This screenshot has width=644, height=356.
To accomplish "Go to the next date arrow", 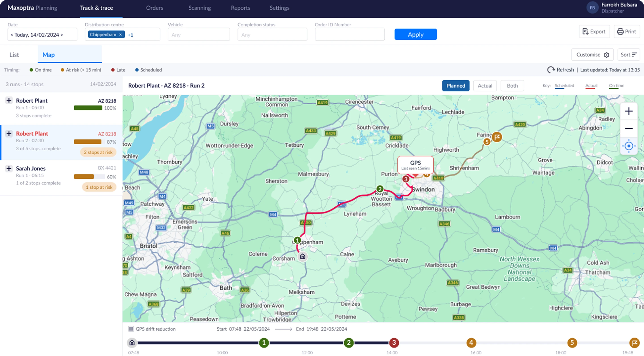I will tap(62, 35).
